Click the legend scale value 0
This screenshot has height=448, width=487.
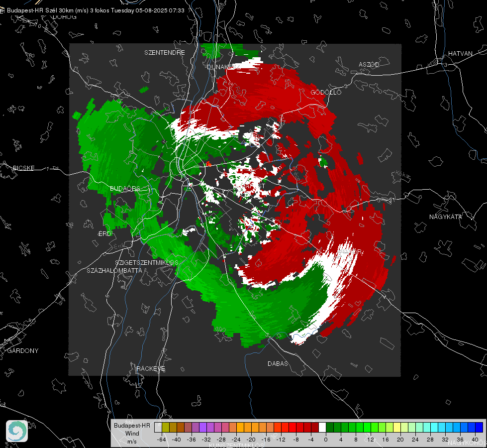pyautogui.click(x=325, y=440)
